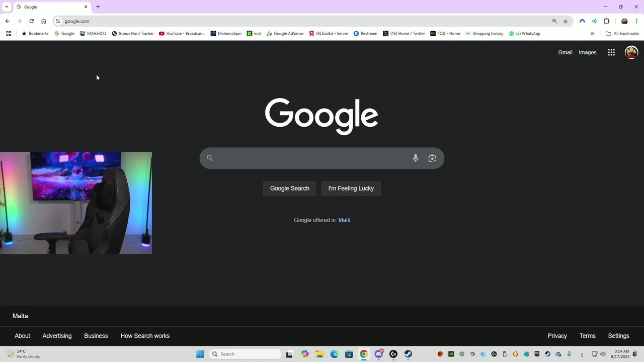This screenshot has width=644, height=362.
Task: Open the Home / Twitter bookmark
Action: (404, 34)
